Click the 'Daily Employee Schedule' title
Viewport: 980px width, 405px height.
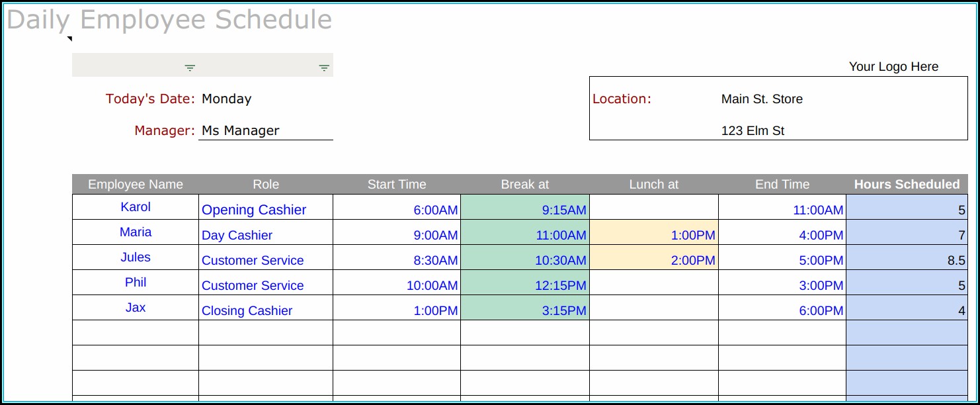point(169,20)
